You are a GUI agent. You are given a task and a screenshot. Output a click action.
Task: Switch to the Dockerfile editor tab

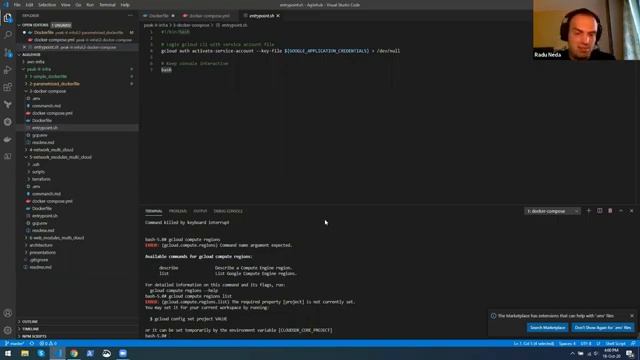[x=158, y=16]
